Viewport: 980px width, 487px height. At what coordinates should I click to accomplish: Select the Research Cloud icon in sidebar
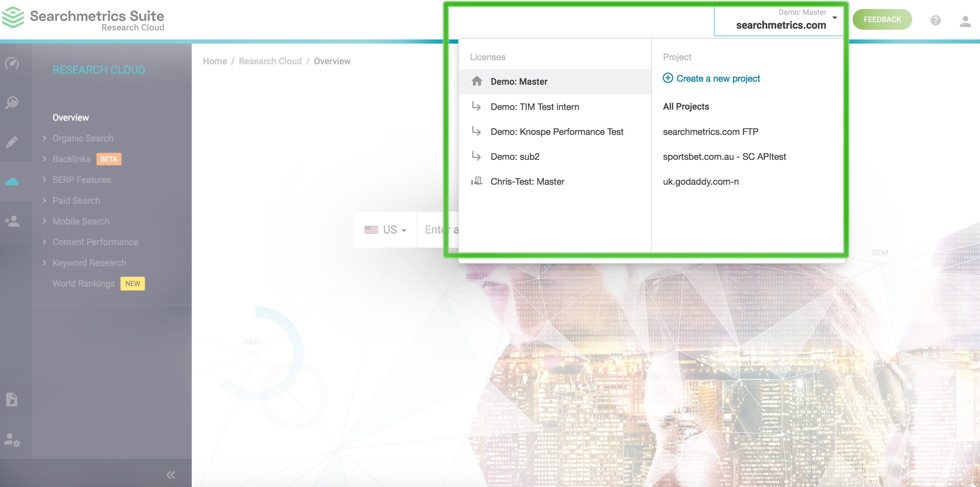[x=12, y=182]
